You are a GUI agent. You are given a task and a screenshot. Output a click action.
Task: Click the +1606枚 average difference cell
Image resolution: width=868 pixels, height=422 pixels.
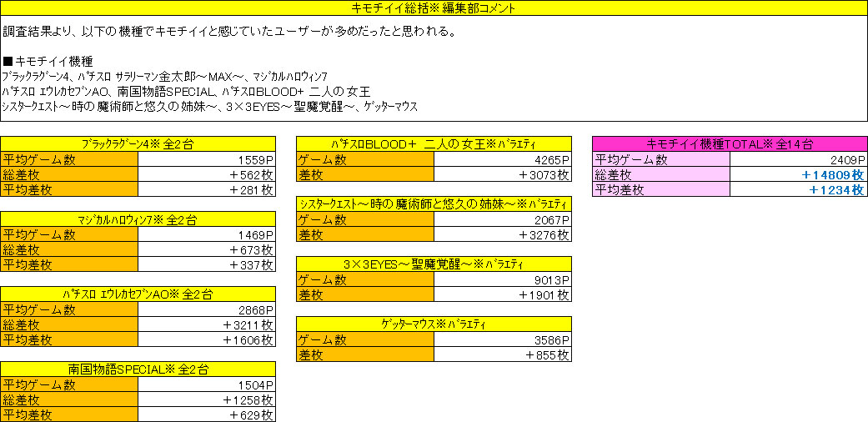pyautogui.click(x=206, y=339)
